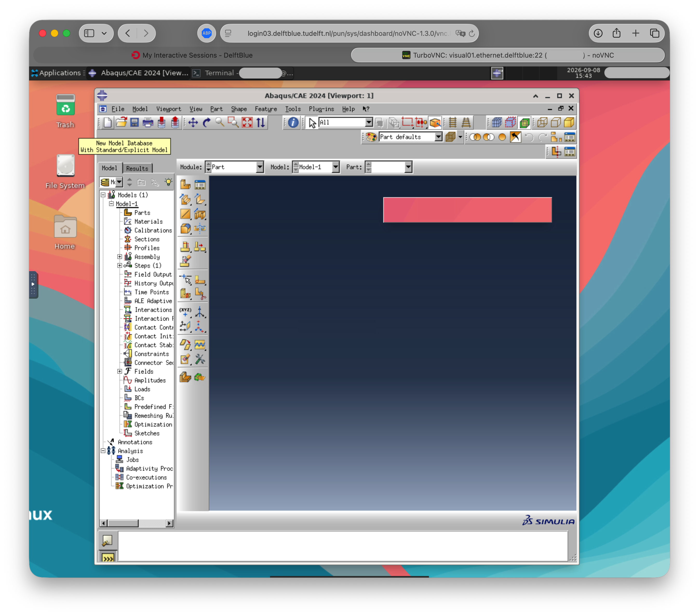Open the File menu
699x616 pixels.
coord(118,109)
